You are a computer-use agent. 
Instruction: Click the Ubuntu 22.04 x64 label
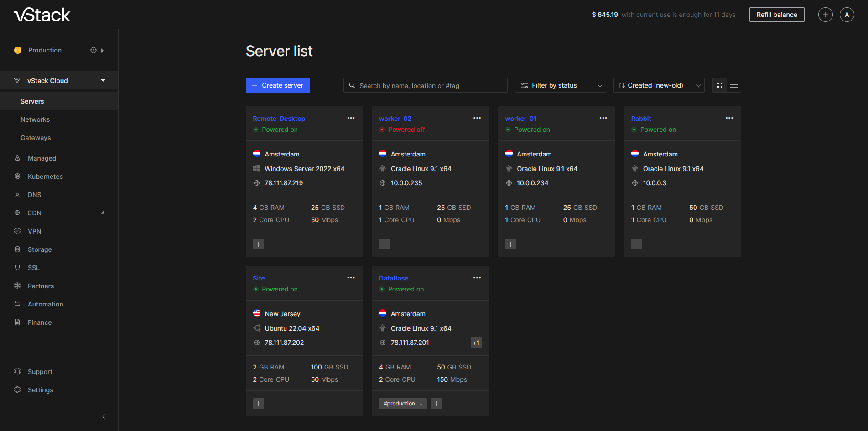pos(292,328)
